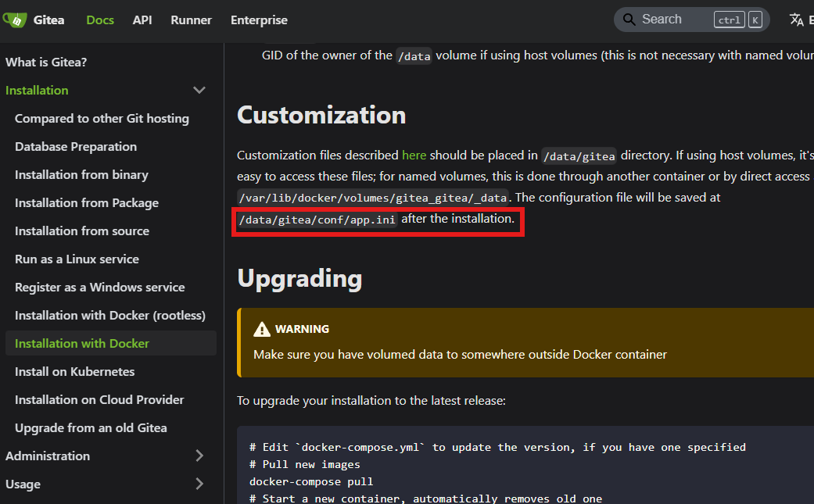Select "Database Preparation" in sidebar
This screenshot has width=814, height=504.
[76, 147]
